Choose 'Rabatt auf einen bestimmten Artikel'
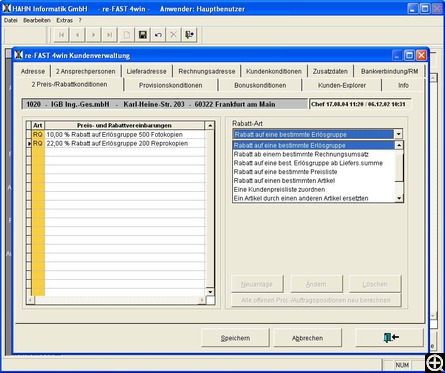The width and height of the screenshot is (445, 373). 313,181
